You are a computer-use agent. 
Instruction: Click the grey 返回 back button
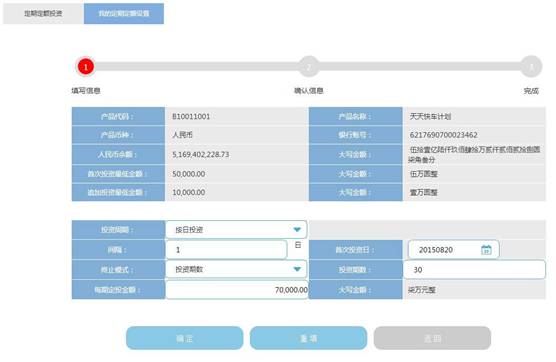(x=432, y=338)
